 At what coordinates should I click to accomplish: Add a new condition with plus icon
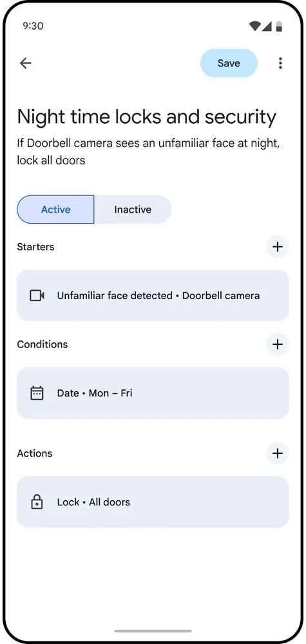[278, 344]
